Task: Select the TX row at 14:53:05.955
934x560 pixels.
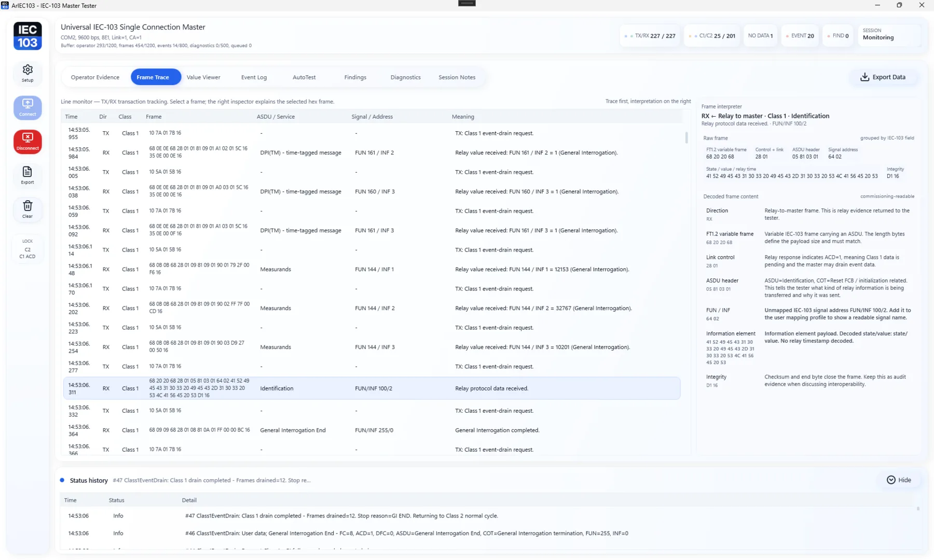Action: click(x=372, y=133)
